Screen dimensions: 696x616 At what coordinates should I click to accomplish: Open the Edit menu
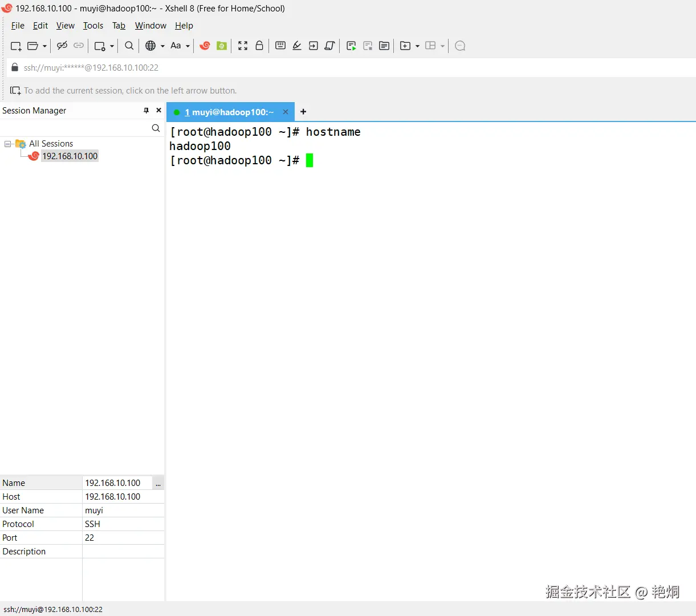[40, 26]
